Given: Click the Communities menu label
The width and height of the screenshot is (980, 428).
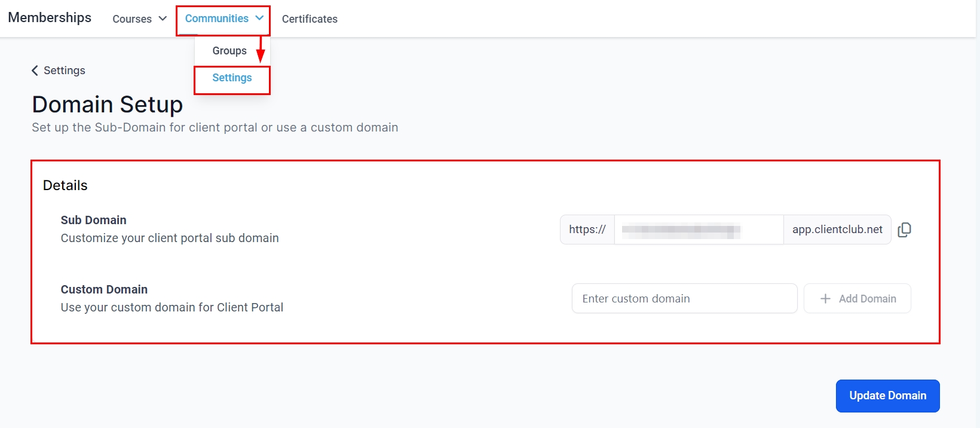Looking at the screenshot, I should pyautogui.click(x=216, y=19).
